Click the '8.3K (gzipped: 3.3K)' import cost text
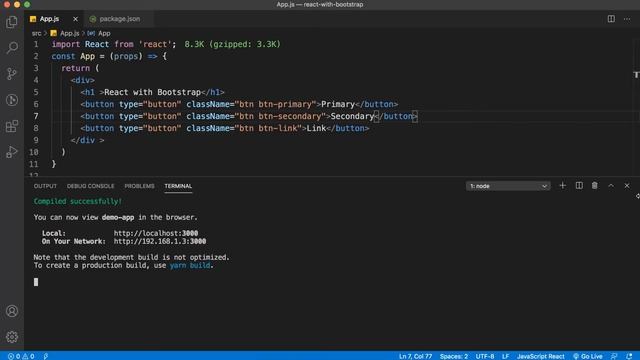 233,44
